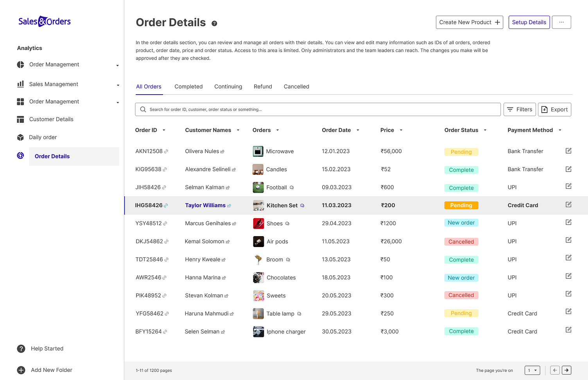Click the previous page arrow
The width and height of the screenshot is (588, 380).
coord(554,370)
